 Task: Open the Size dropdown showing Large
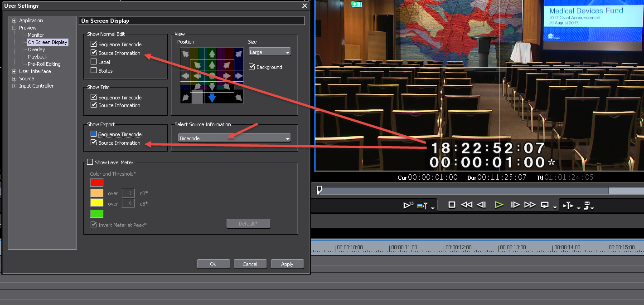(x=269, y=52)
